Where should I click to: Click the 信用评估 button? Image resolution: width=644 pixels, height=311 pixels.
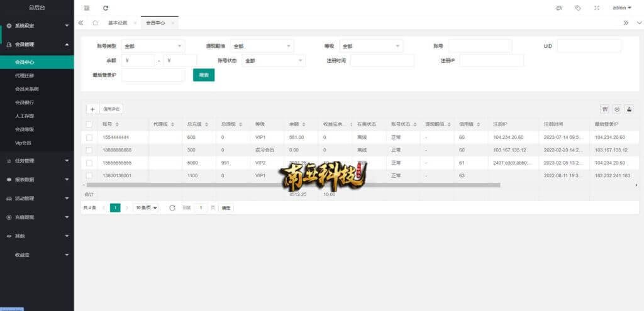(x=111, y=109)
